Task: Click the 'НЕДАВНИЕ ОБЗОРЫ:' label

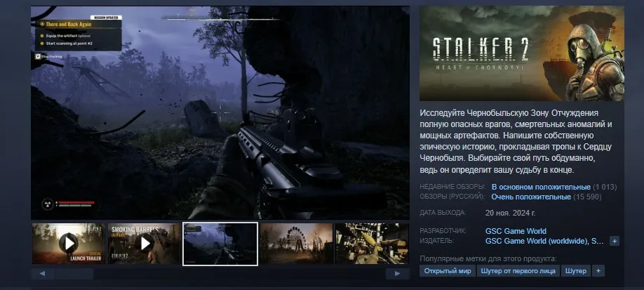Action: point(452,187)
